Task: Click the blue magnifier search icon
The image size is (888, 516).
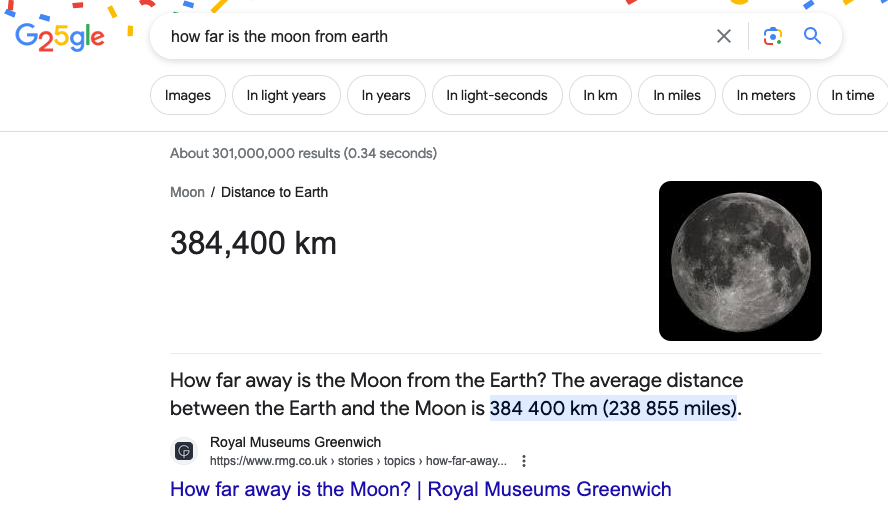Action: 813,37
